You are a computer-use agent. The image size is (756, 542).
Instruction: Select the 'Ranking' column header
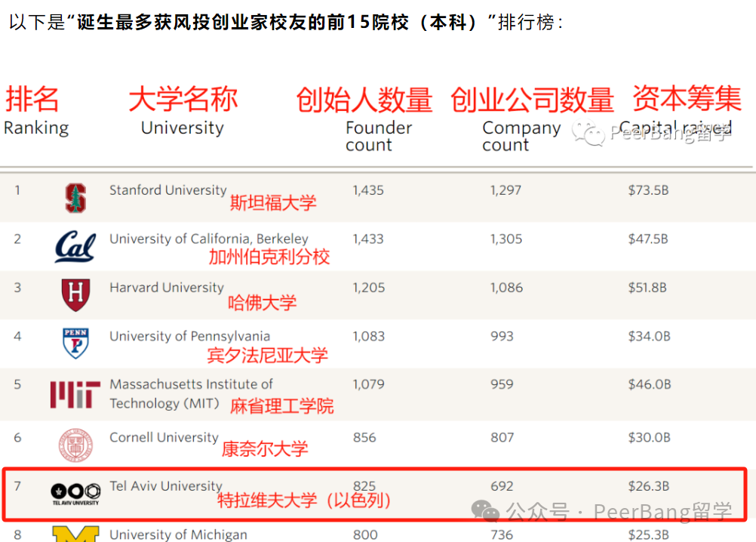[x=36, y=128]
